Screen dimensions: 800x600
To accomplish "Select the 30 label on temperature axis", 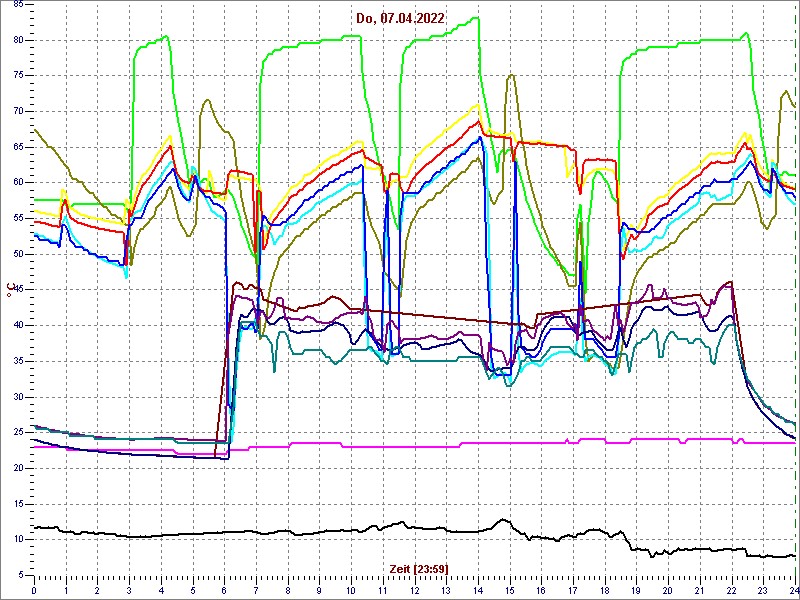I will point(19,397).
